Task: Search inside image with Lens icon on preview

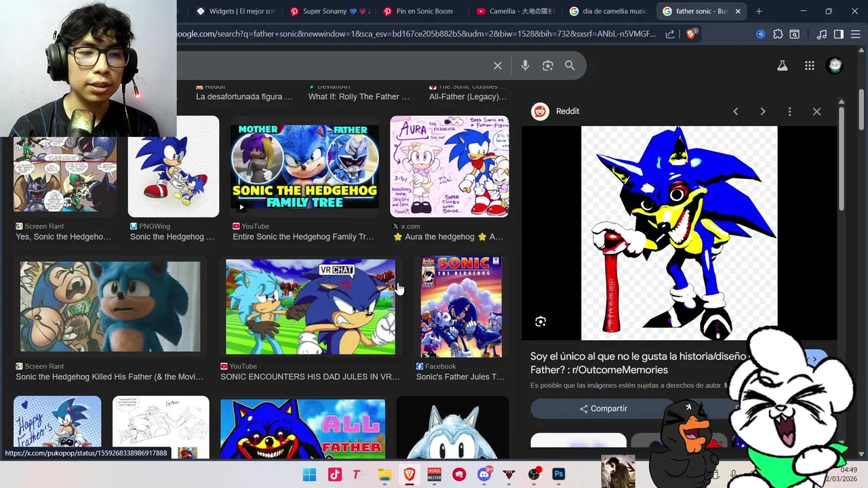Action: click(540, 321)
